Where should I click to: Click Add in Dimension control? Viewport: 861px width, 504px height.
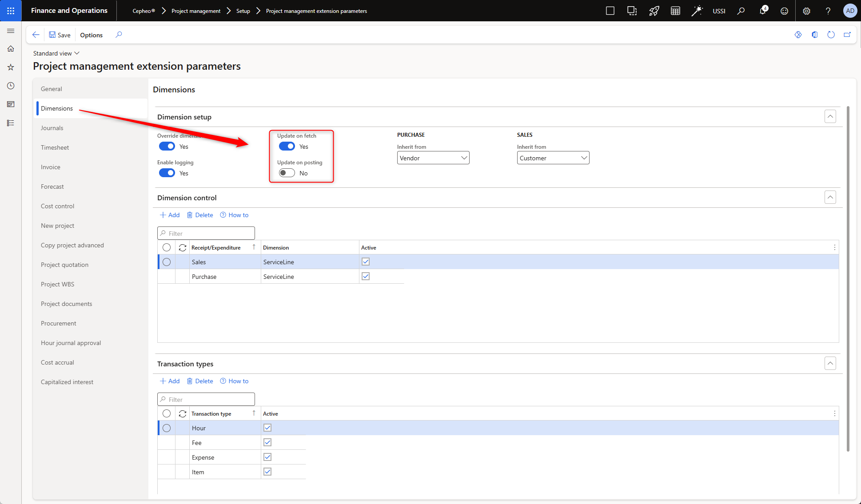click(170, 215)
